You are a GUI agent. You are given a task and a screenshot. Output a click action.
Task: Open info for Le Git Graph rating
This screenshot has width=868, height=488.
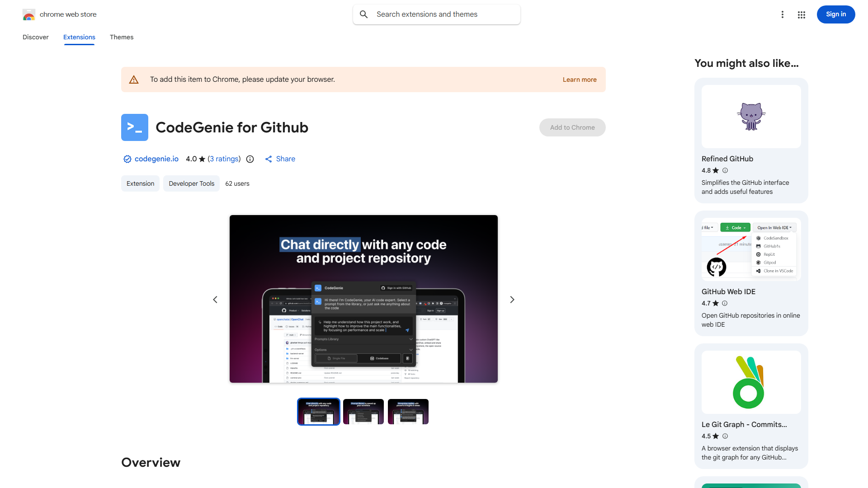coord(725,436)
